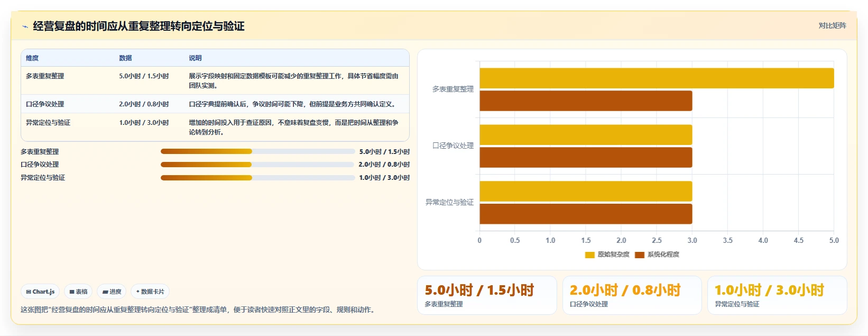This screenshot has height=336, width=868.
Task: Click the 多表重复整理 table cell
Action: [45, 76]
